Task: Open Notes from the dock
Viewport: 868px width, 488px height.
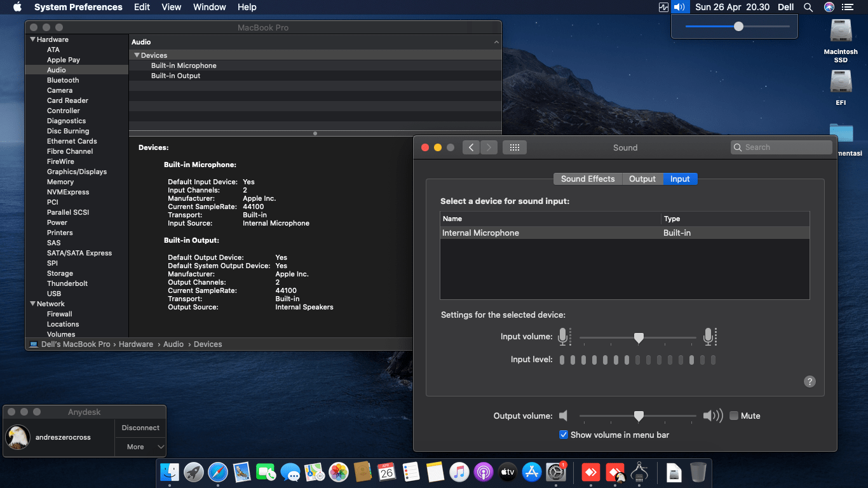Action: tap(435, 472)
